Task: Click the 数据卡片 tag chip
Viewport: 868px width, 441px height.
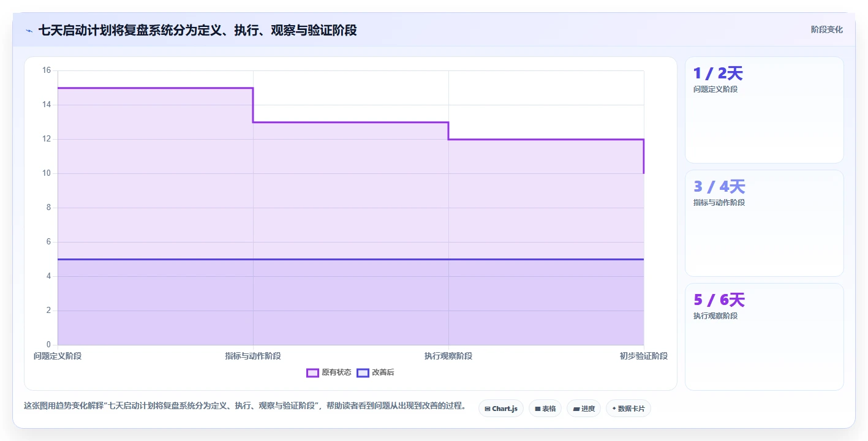Action: (628, 409)
